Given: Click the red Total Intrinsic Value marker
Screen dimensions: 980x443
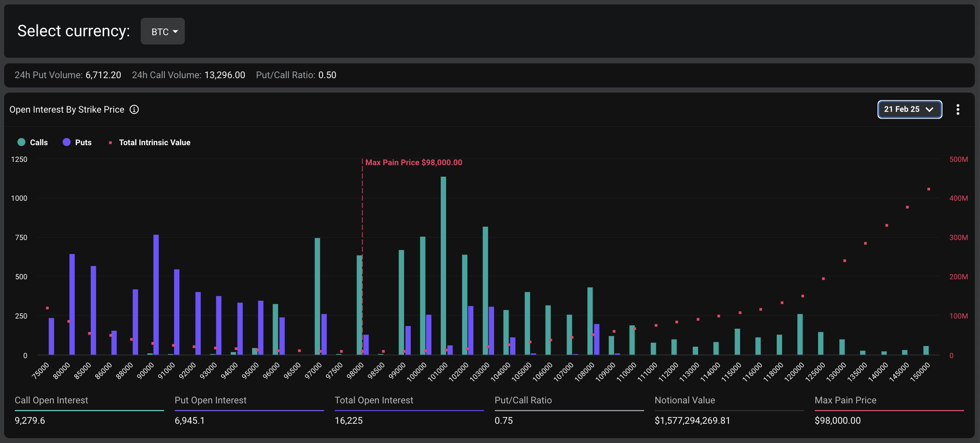Looking at the screenshot, I should (110, 143).
